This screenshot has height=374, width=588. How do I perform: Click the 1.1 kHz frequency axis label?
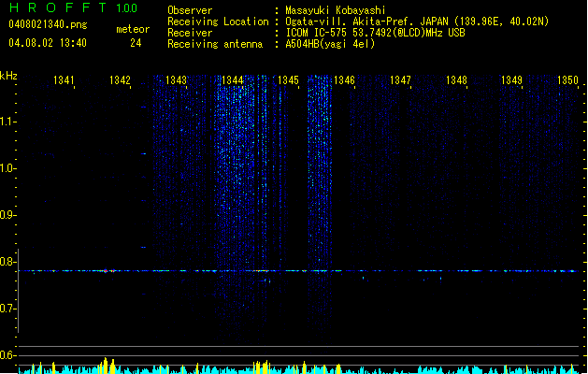(x=7, y=122)
